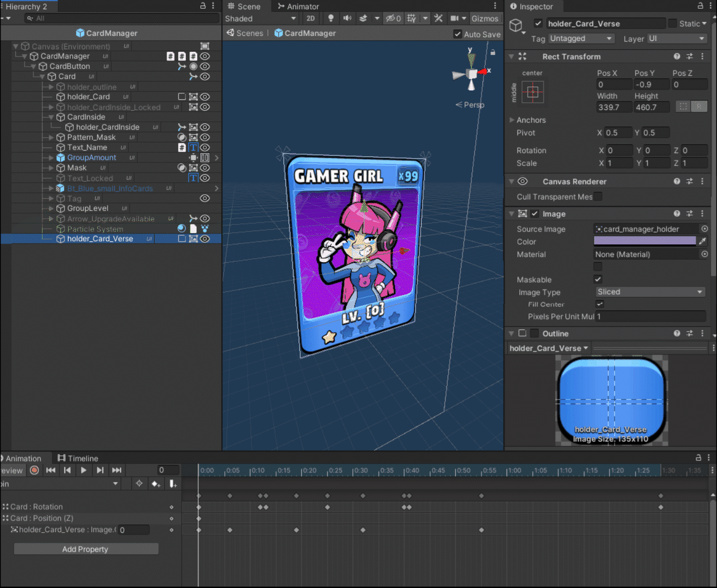Screen dimensions: 717x588
Task: Pick color with eyedropper icon
Action: (x=703, y=241)
